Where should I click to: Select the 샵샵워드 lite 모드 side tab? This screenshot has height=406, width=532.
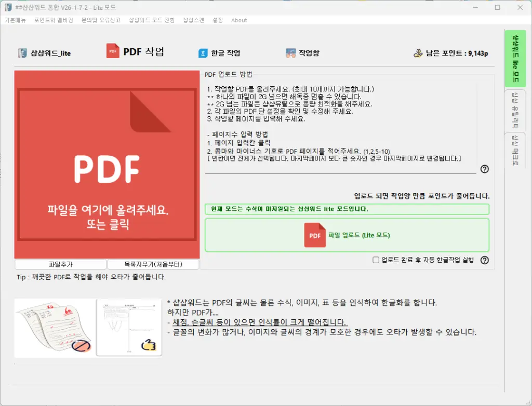coord(515,58)
